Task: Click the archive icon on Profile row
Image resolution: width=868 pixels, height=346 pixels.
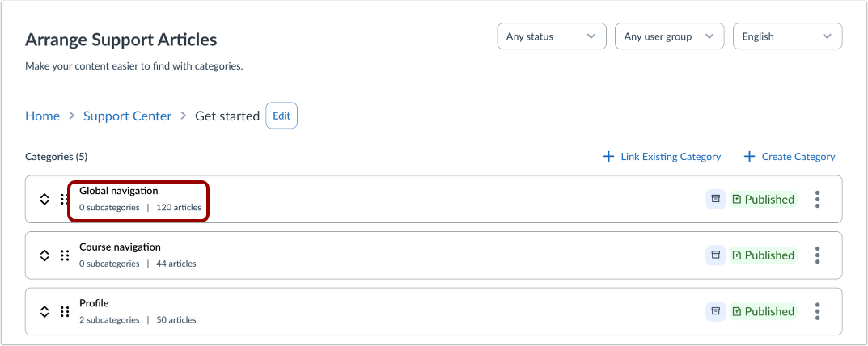Action: (715, 310)
